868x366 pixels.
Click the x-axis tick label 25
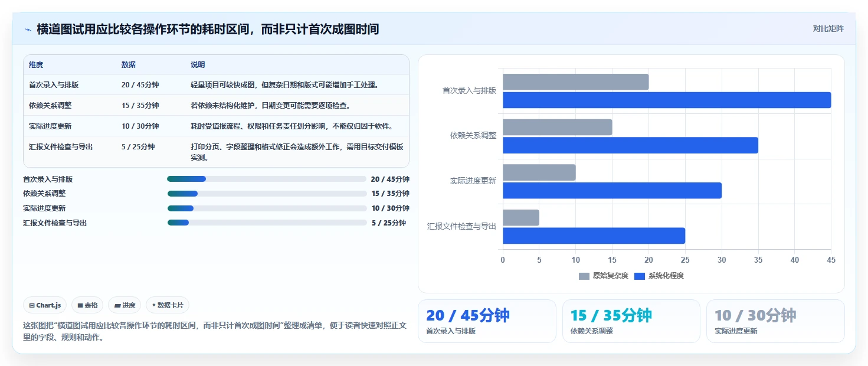click(685, 260)
